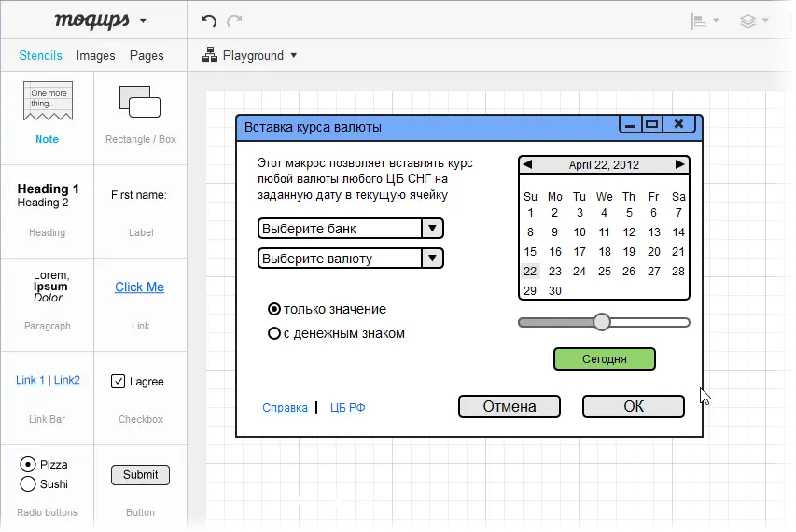Click the April 22, 2012 calendar title
Viewport: 796px width, 532px height.
click(x=604, y=165)
